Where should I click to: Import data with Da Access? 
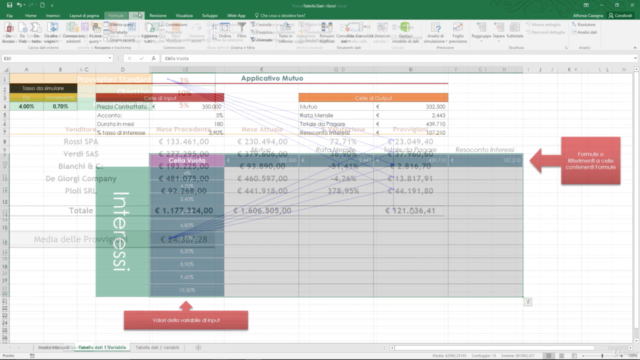tap(9, 33)
